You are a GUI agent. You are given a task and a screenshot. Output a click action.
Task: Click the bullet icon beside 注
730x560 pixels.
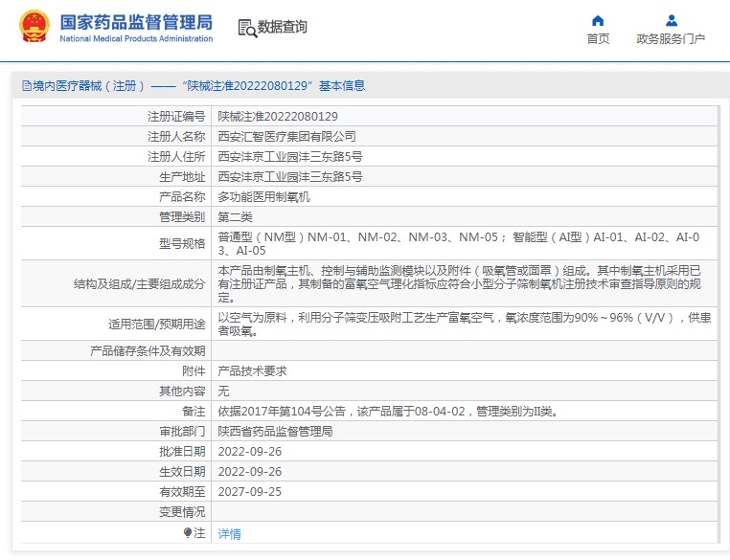click(x=188, y=532)
